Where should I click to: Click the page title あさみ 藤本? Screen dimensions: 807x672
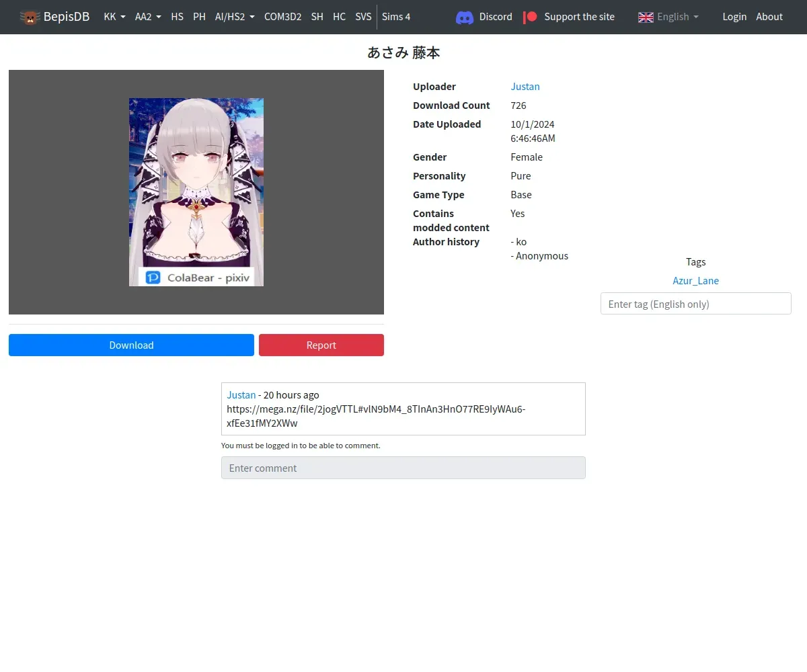403,53
